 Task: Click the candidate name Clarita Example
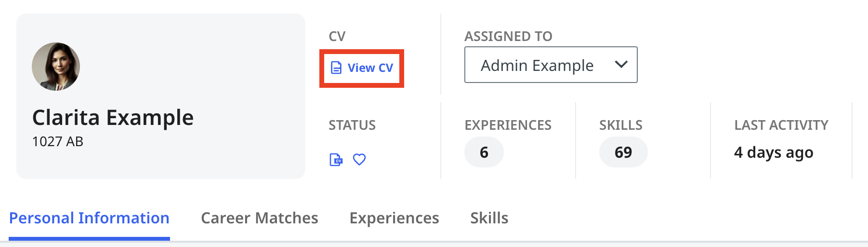pyautogui.click(x=113, y=118)
